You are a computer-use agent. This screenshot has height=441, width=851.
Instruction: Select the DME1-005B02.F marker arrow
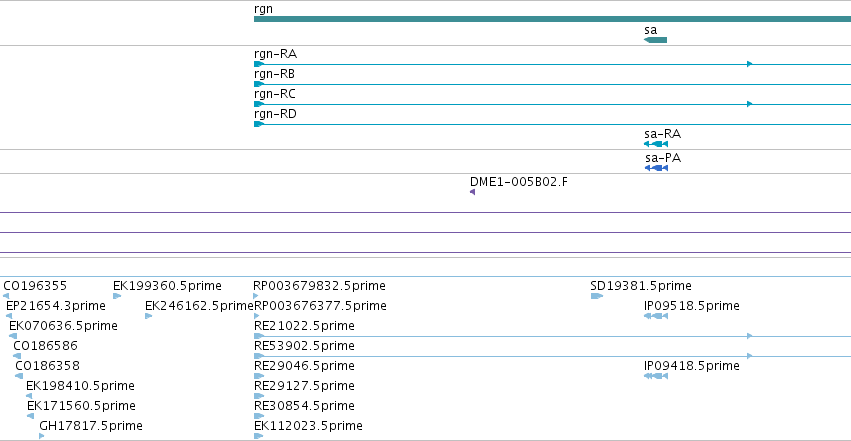pos(473,192)
